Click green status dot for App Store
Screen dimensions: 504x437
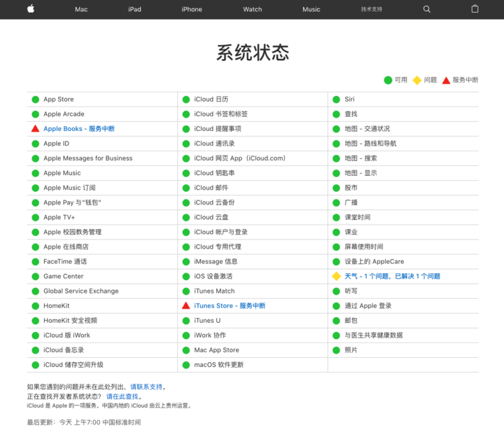point(36,99)
